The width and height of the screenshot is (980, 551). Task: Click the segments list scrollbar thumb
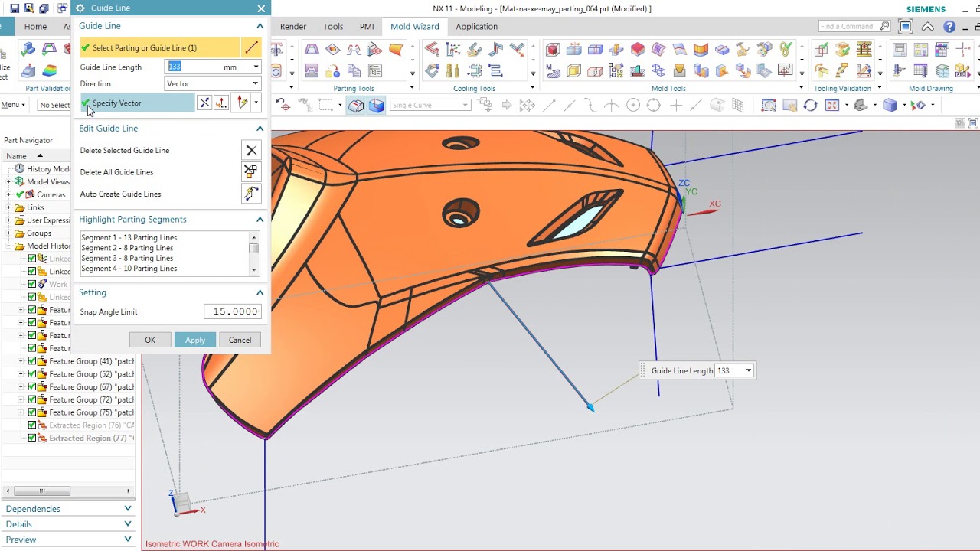[x=253, y=248]
